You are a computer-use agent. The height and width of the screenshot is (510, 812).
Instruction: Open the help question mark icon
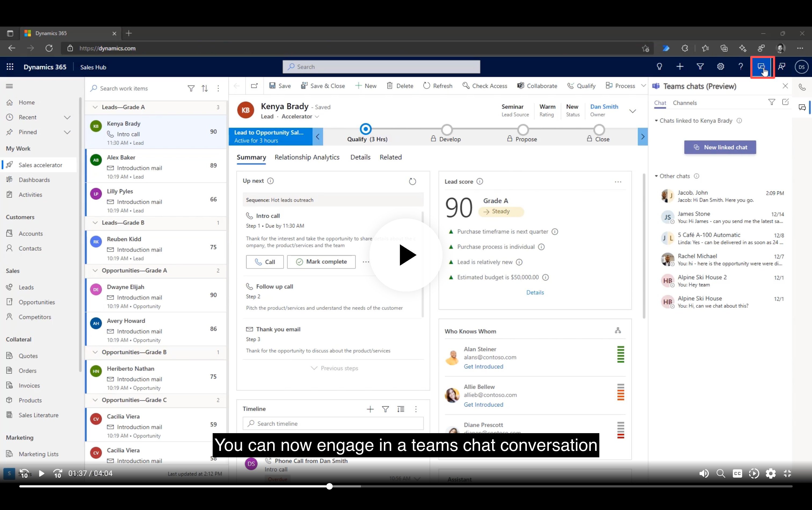pos(741,67)
